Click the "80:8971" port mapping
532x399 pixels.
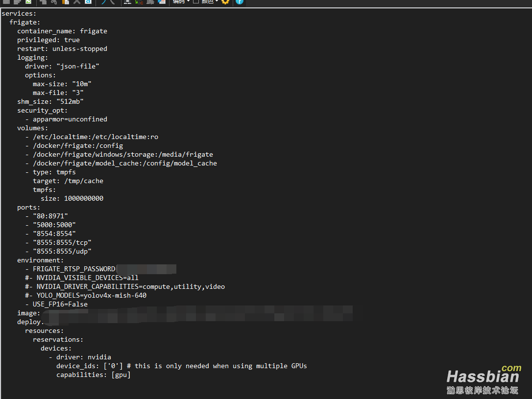[x=50, y=216]
